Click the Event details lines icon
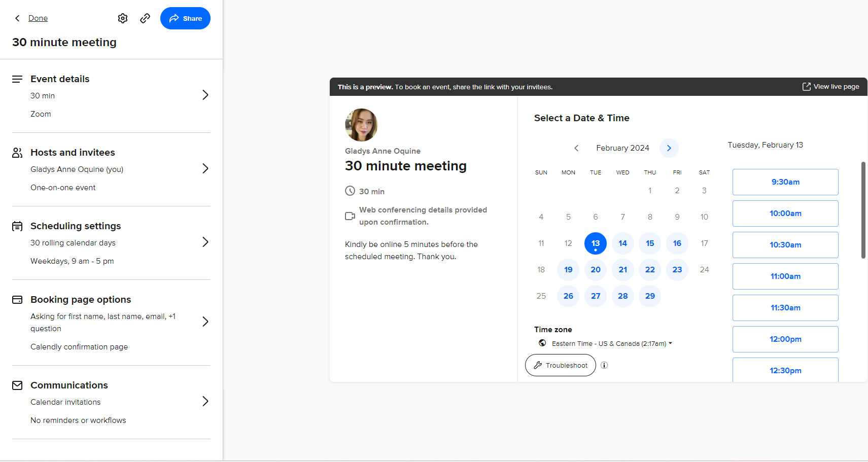This screenshot has height=462, width=868. [x=17, y=79]
